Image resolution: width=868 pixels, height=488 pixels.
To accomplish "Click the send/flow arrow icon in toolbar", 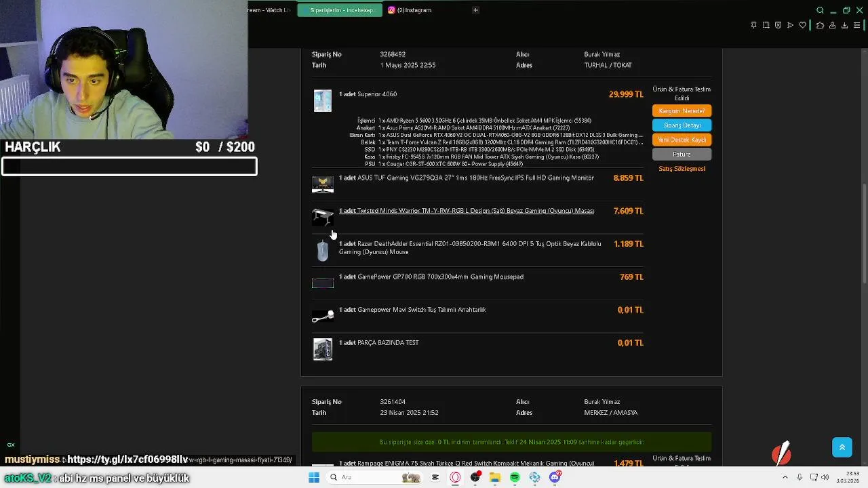I will pyautogui.click(x=790, y=25).
